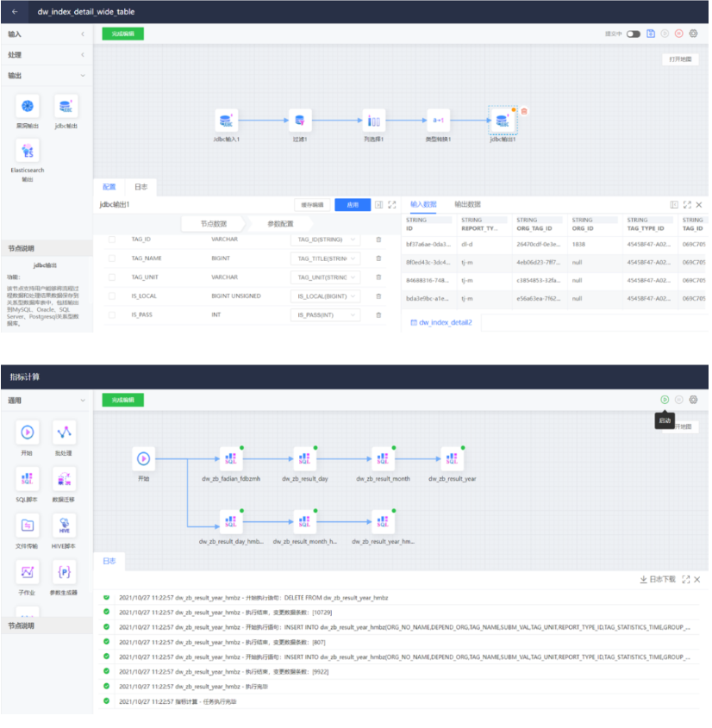Viewport: 712px width, 728px height.
Task: Click the 列选择1 column selection node
Action: (x=373, y=121)
